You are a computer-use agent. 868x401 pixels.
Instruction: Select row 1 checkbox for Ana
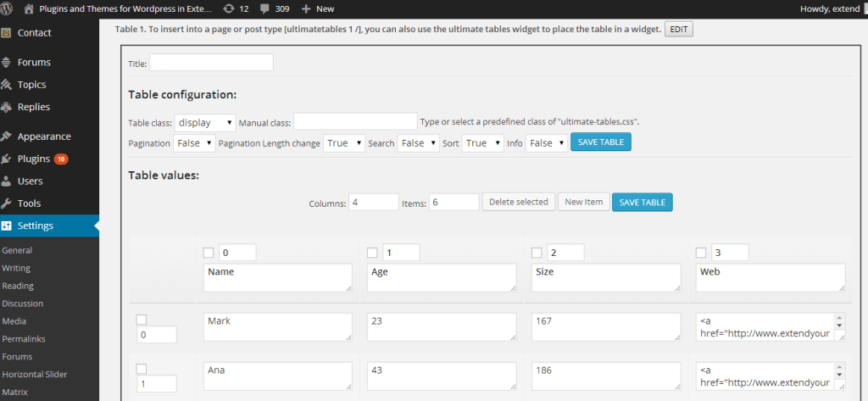142,368
